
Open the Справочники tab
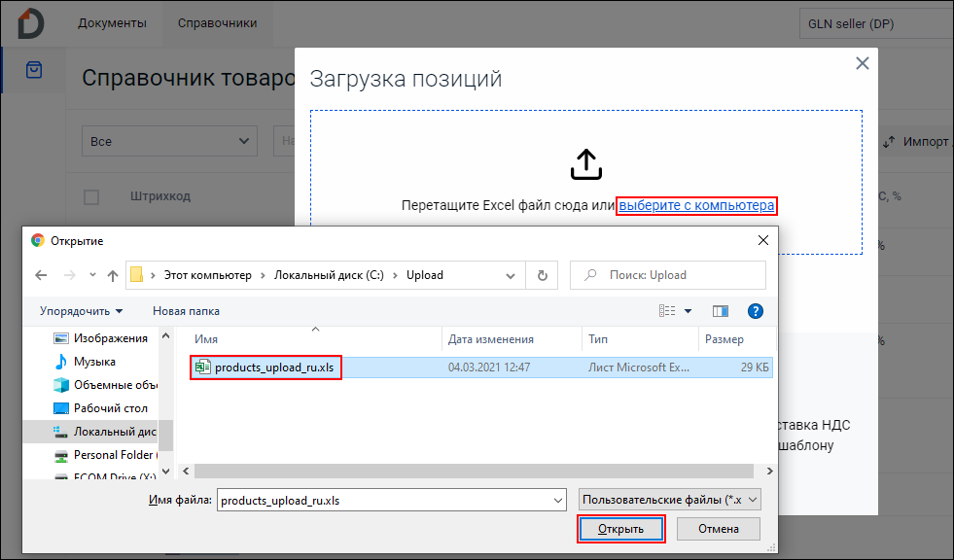click(218, 22)
